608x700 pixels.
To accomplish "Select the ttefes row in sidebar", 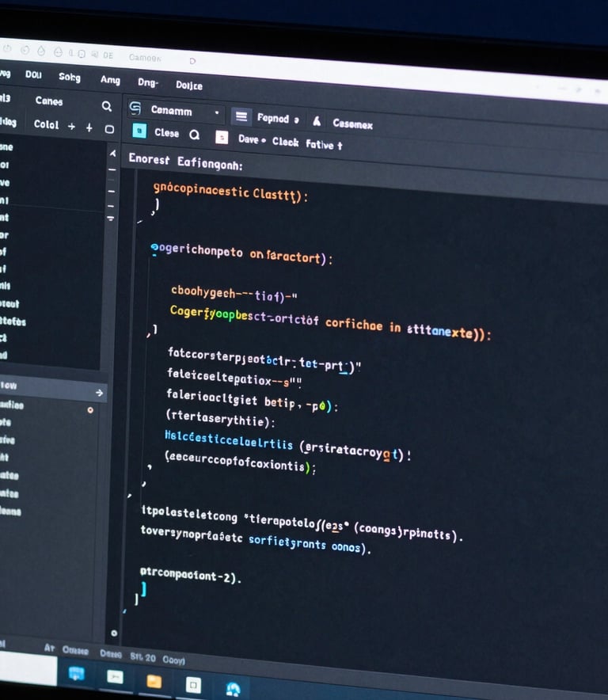I will 13,321.
